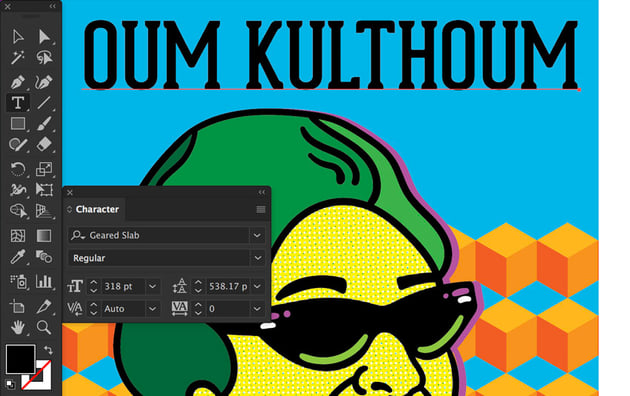This screenshot has height=396, width=630.
Task: Open the font style dropdown arrow
Action: coord(258,258)
